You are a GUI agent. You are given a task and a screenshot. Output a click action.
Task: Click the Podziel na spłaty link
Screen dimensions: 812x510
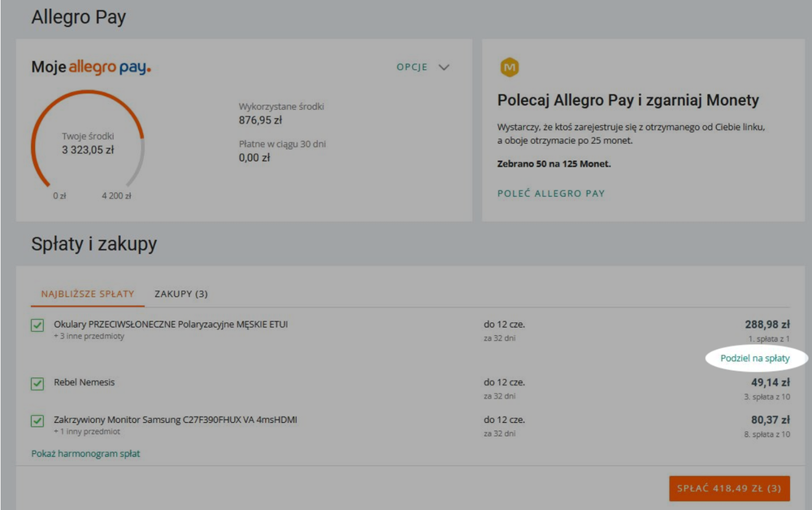pos(755,358)
